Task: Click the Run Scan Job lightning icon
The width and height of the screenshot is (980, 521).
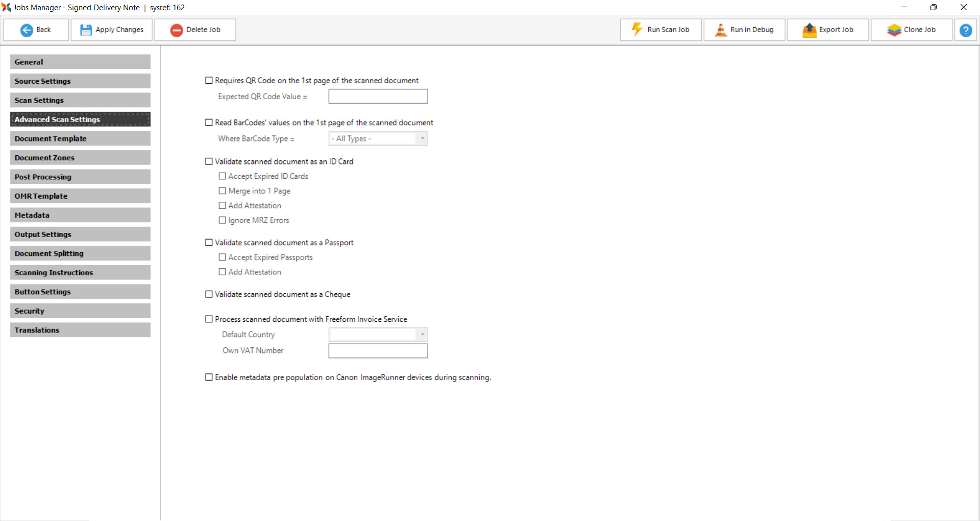Action: click(x=637, y=30)
